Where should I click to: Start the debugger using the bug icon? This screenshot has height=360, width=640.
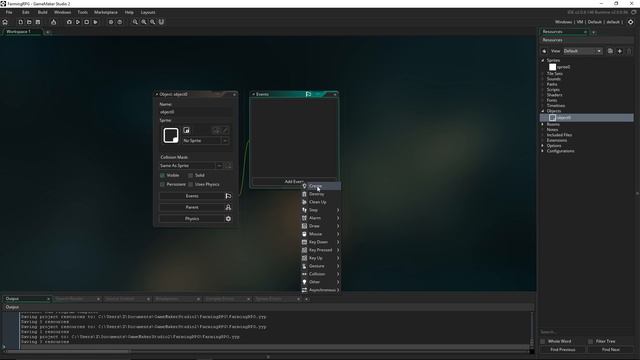(x=69, y=22)
